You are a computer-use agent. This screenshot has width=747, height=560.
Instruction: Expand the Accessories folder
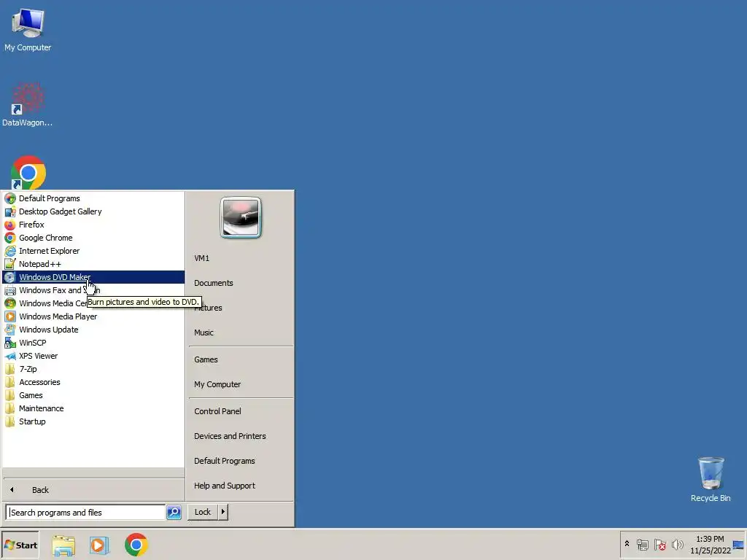coord(93,382)
